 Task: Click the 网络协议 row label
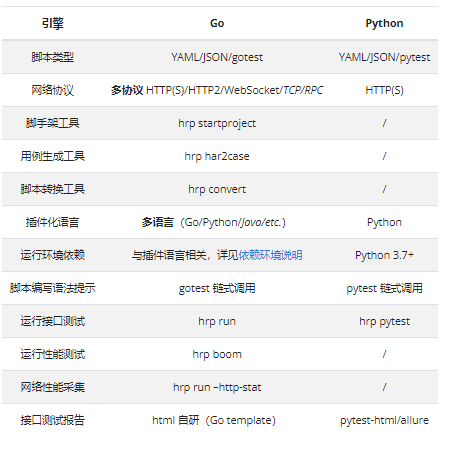(x=53, y=90)
